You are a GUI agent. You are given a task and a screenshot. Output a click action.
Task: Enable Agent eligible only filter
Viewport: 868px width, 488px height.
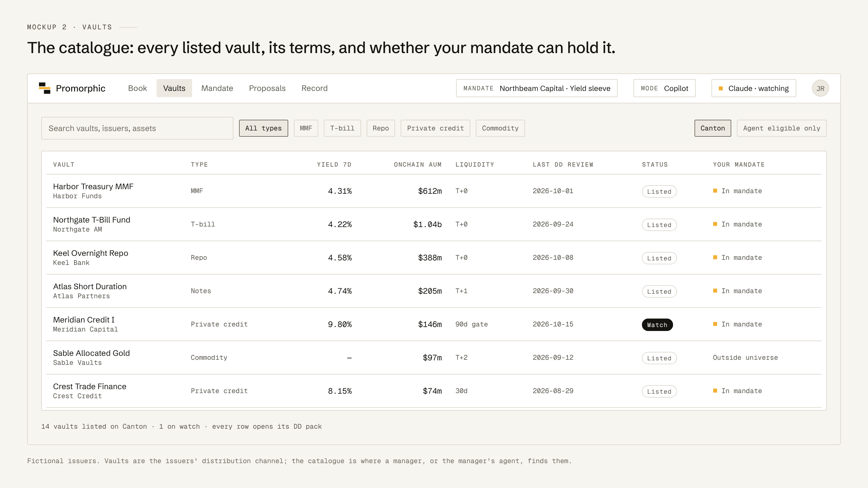[x=782, y=128]
